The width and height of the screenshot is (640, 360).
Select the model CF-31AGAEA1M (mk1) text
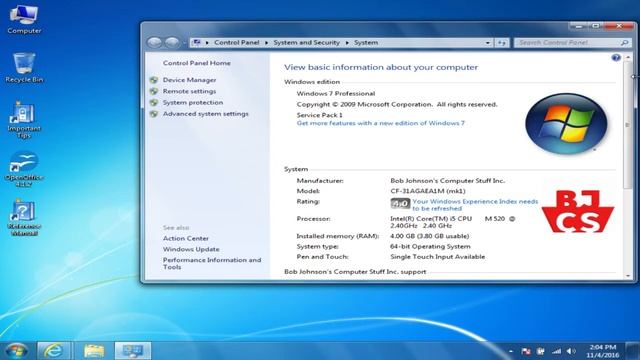428,191
